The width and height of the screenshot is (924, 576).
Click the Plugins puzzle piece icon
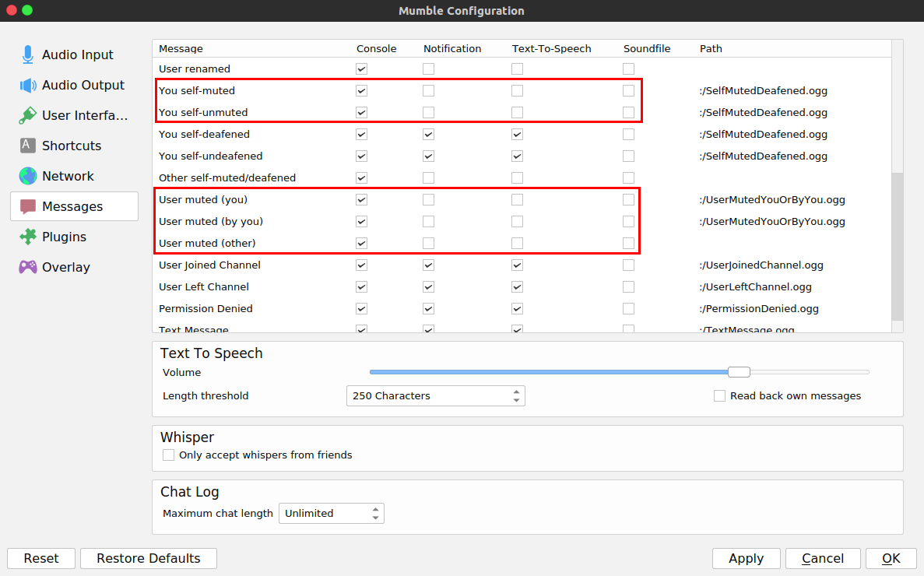(x=28, y=237)
